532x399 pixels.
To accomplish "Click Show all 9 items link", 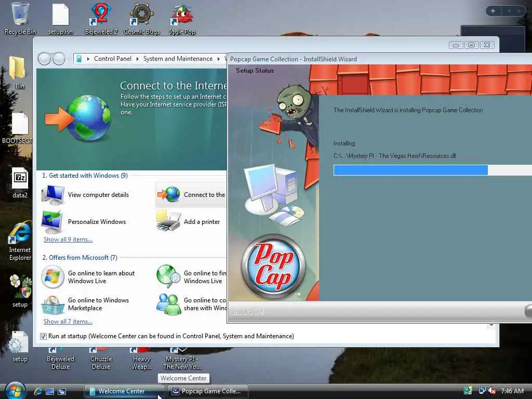I will [x=68, y=240].
